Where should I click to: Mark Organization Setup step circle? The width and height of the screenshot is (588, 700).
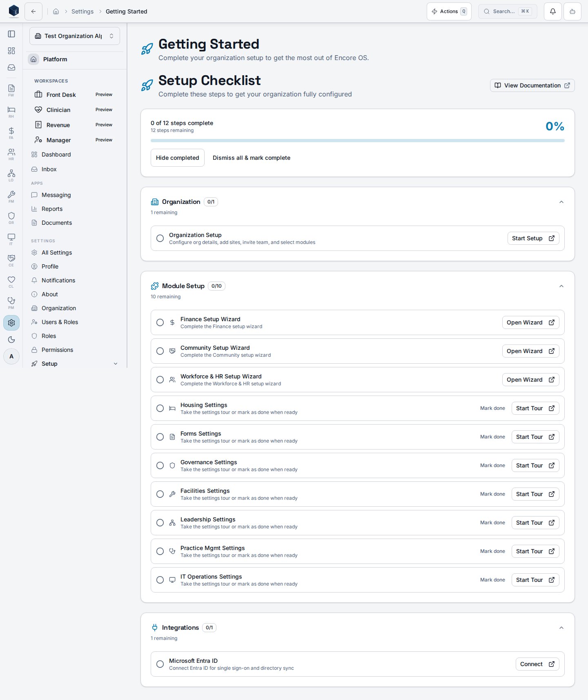point(160,238)
